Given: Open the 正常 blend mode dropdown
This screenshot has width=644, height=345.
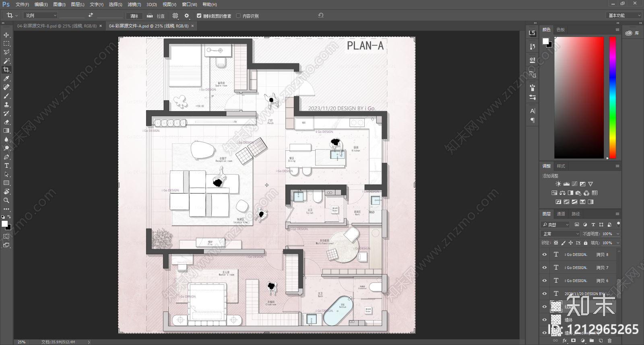Looking at the screenshot, I should point(561,234).
